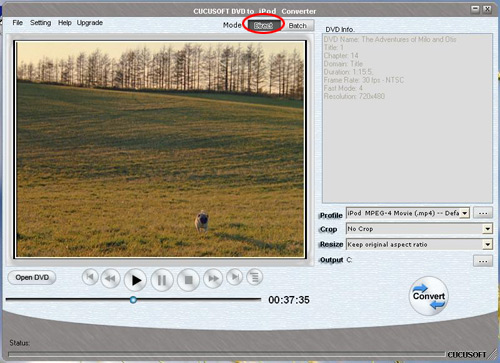Start conversion with the Convert button

(429, 296)
